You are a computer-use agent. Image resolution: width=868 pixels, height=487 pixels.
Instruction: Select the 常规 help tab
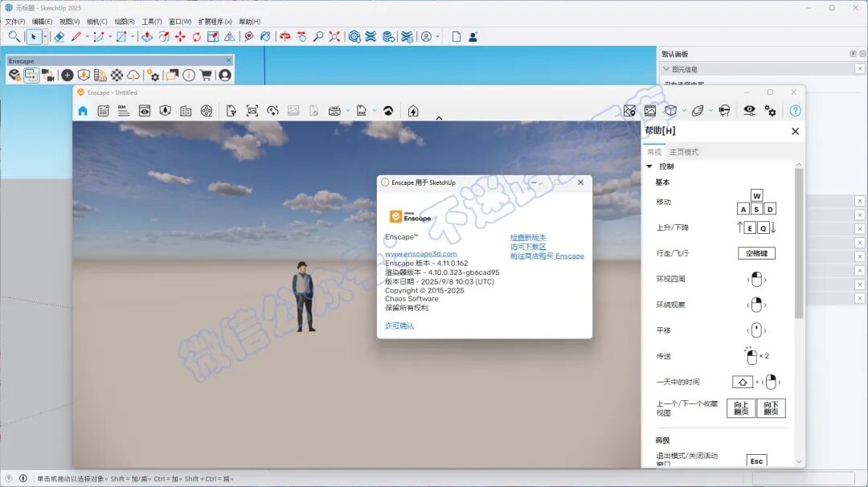tap(654, 152)
